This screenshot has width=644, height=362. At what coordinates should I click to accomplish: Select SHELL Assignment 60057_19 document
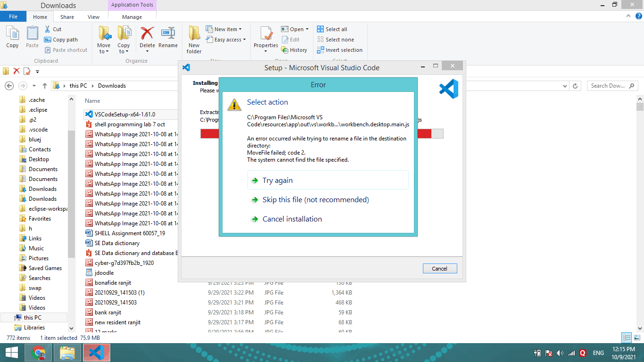(130, 233)
